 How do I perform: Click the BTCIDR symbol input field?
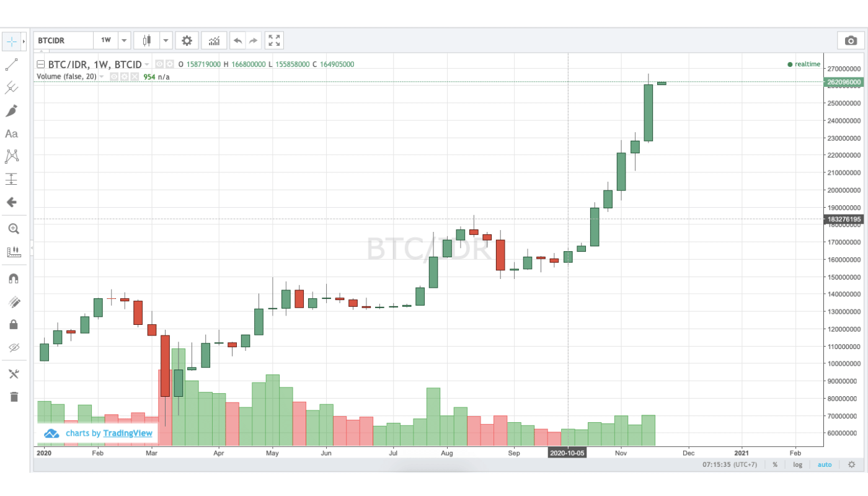click(63, 41)
